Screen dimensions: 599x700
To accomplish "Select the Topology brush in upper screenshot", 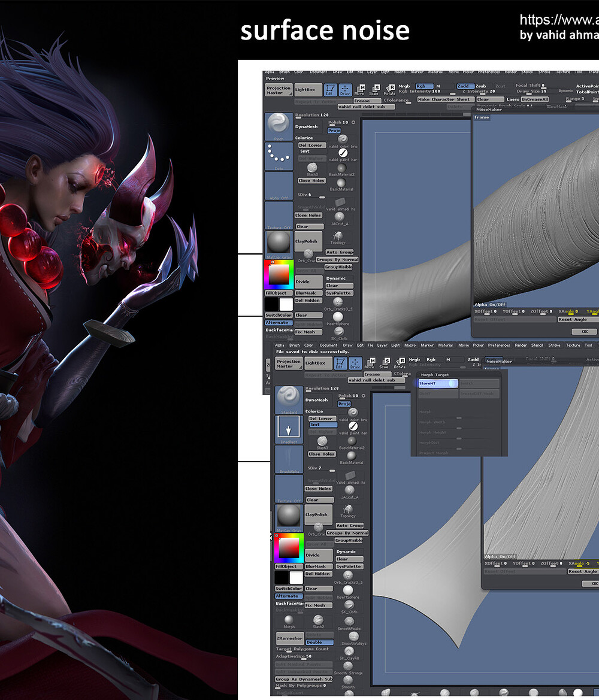I will coord(338,237).
